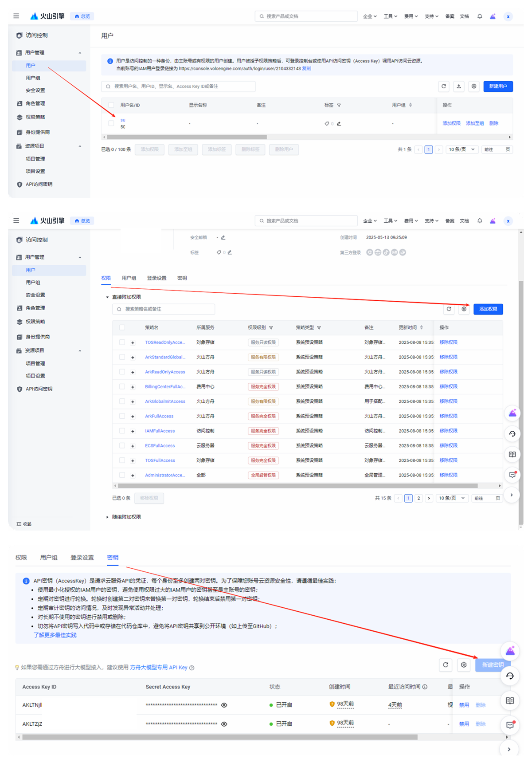Click the blue 新建用户 button
Viewport: 532px width, 763px height.
[498, 87]
